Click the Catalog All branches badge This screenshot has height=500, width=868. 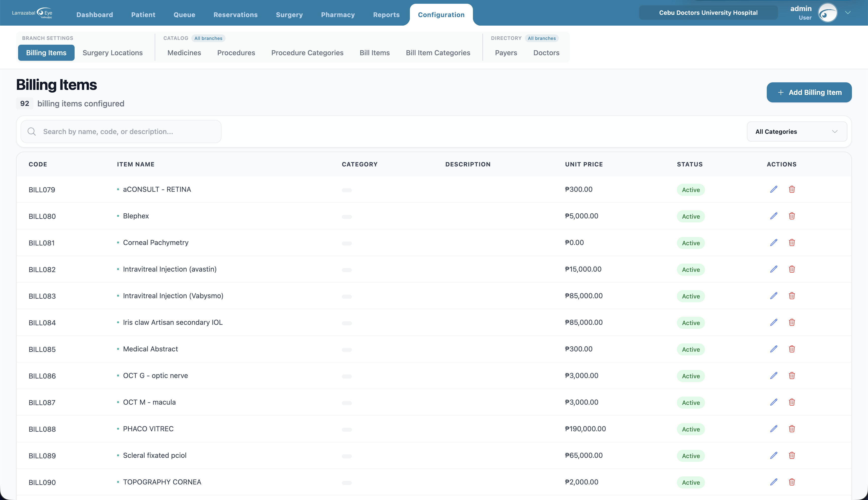(208, 38)
